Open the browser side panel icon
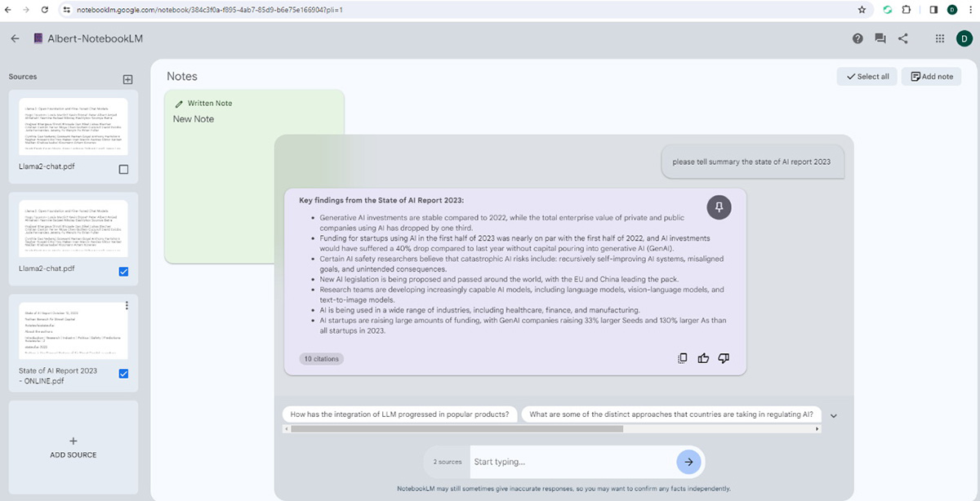 [933, 10]
